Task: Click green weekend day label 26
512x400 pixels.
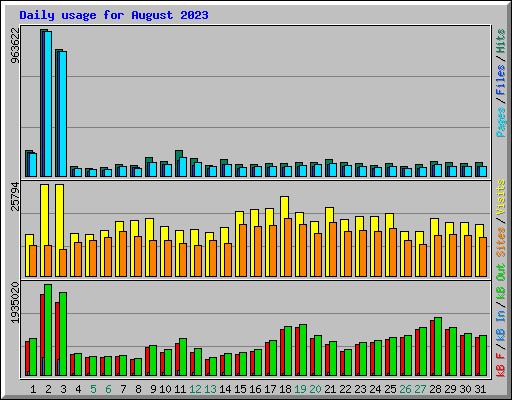Action: click(405, 389)
